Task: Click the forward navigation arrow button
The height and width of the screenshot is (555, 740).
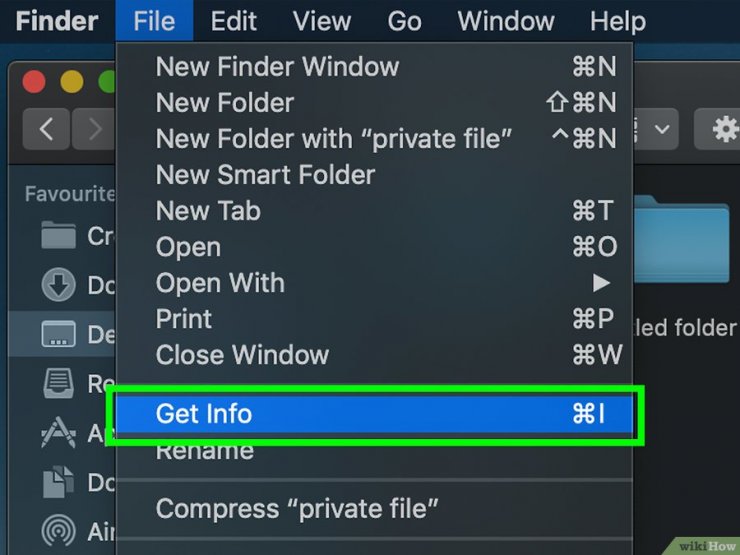Action: [93, 128]
